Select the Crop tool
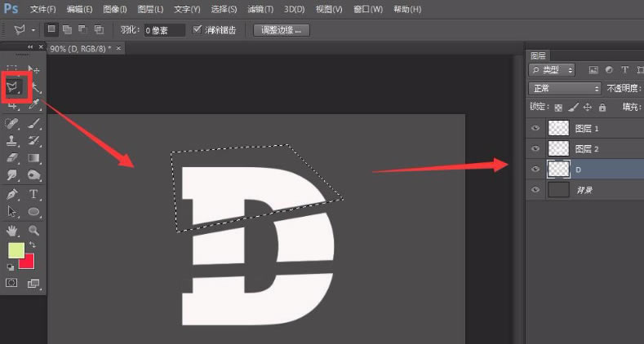The height and width of the screenshot is (344, 644). tap(12, 106)
